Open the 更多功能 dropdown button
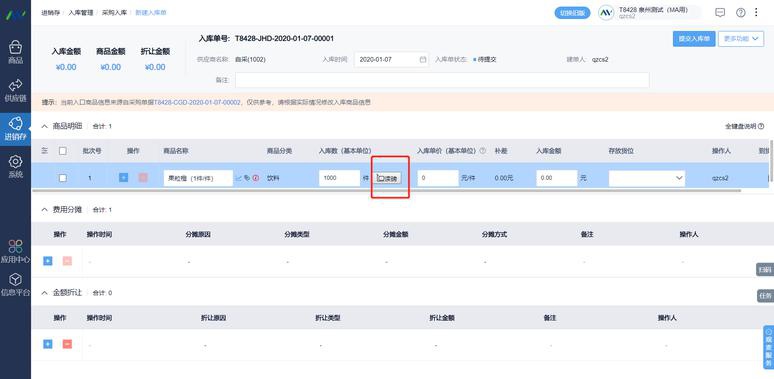This screenshot has width=774, height=379. (741, 38)
